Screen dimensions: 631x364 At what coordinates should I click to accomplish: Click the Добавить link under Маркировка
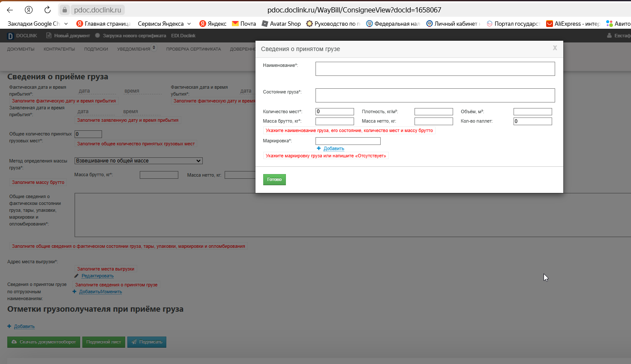pos(334,148)
